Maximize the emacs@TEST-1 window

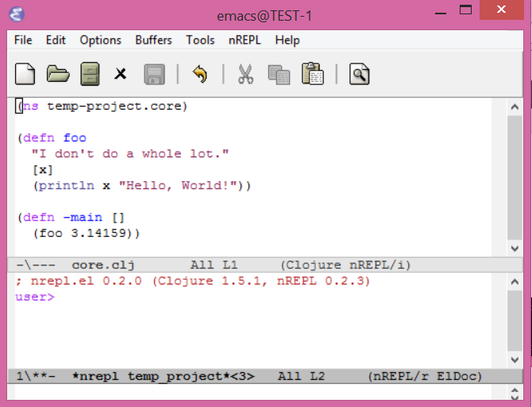click(465, 10)
